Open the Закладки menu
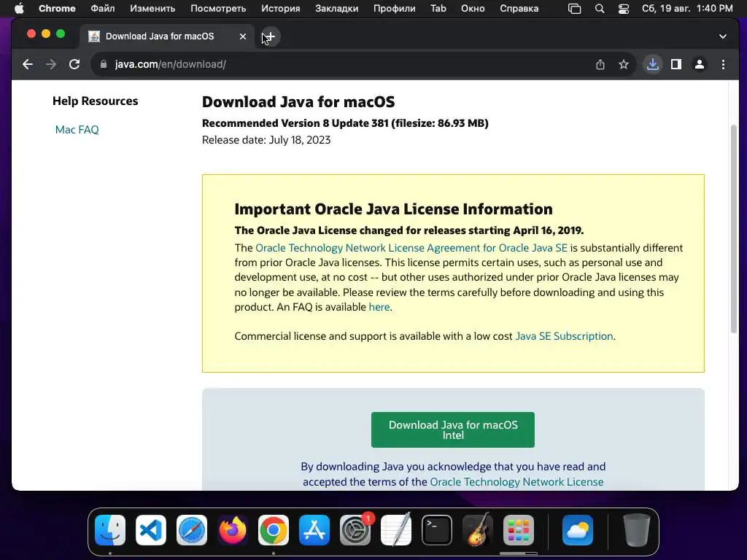The image size is (747, 560). click(x=336, y=9)
